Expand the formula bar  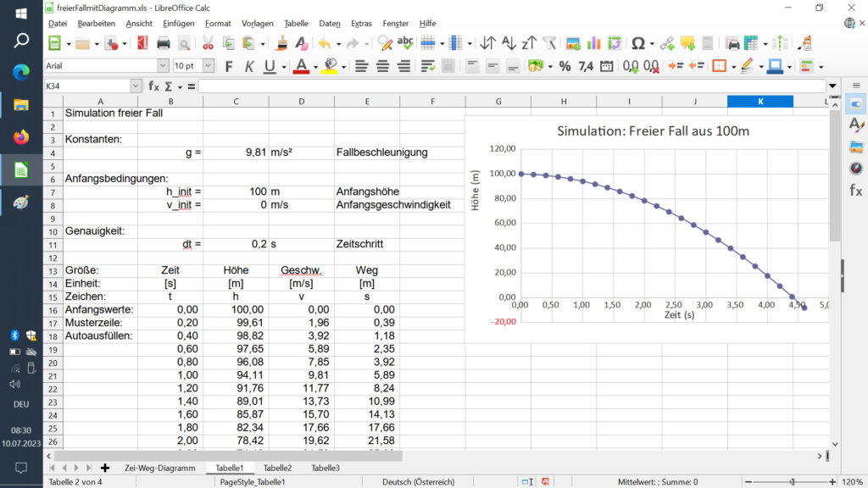coord(832,86)
